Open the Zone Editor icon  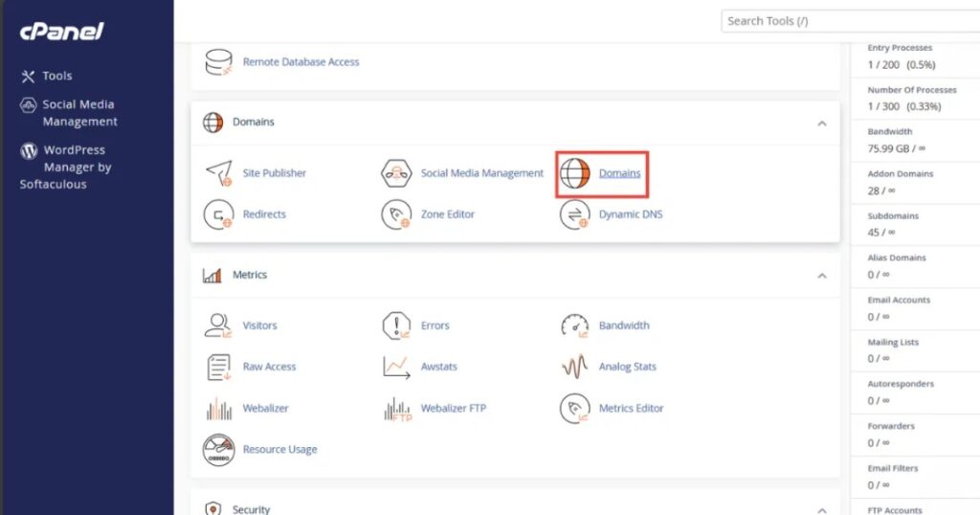point(396,214)
